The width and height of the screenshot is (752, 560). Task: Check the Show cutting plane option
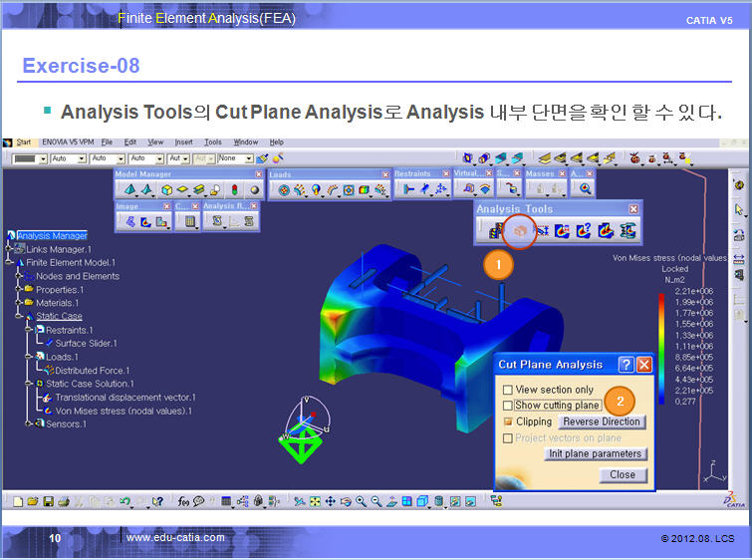(508, 406)
